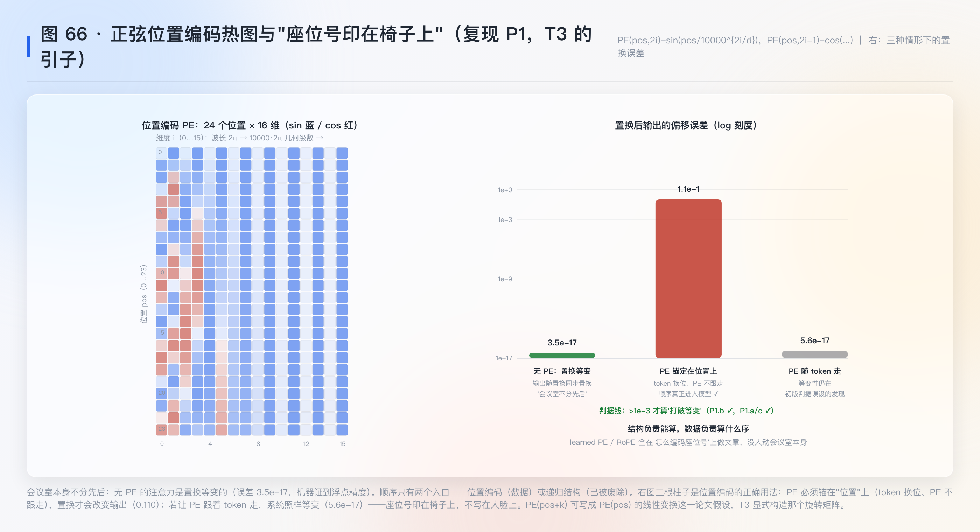This screenshot has width=980, height=532.
Task: Click the heatmap cell labeled 15 in the first column
Action: pyautogui.click(x=161, y=333)
